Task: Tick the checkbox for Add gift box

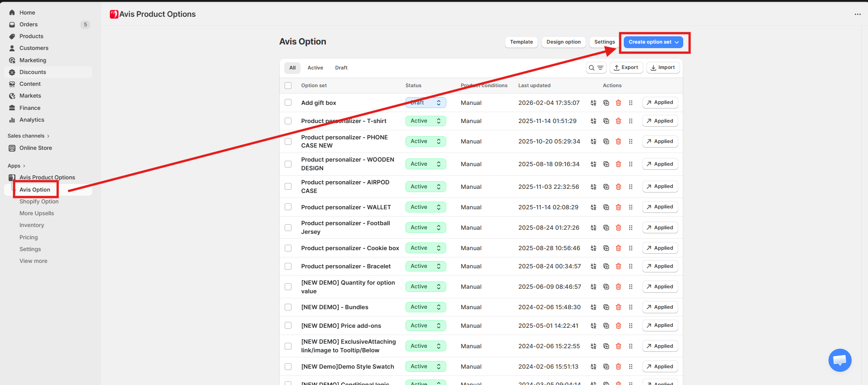Action: point(288,103)
